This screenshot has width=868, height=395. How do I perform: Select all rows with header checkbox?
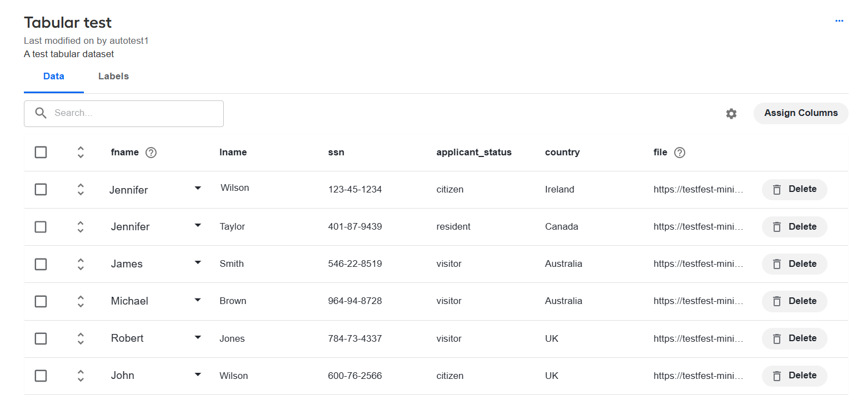tap(41, 152)
